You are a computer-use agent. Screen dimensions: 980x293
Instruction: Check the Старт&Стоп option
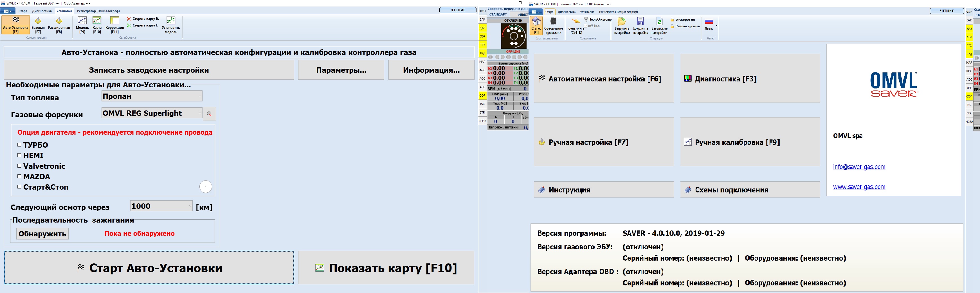point(19,187)
